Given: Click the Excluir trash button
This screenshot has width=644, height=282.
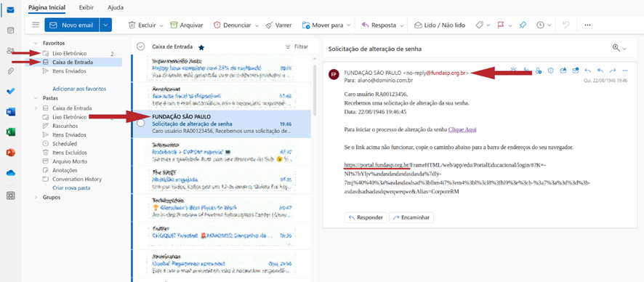Looking at the screenshot, I should [x=142, y=25].
